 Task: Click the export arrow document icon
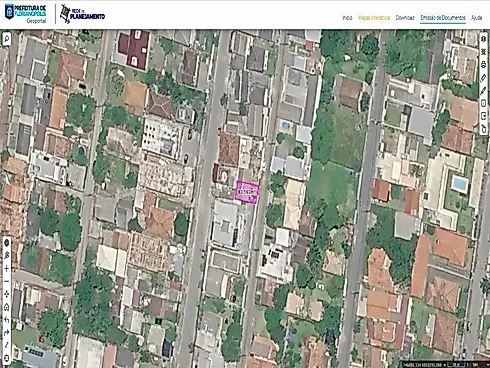[483, 116]
